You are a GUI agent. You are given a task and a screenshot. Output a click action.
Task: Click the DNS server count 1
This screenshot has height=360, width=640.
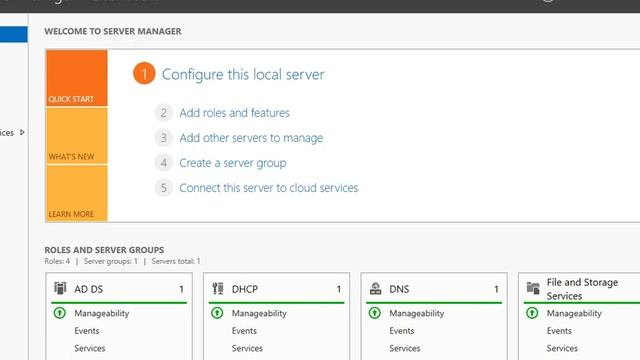[496, 289]
